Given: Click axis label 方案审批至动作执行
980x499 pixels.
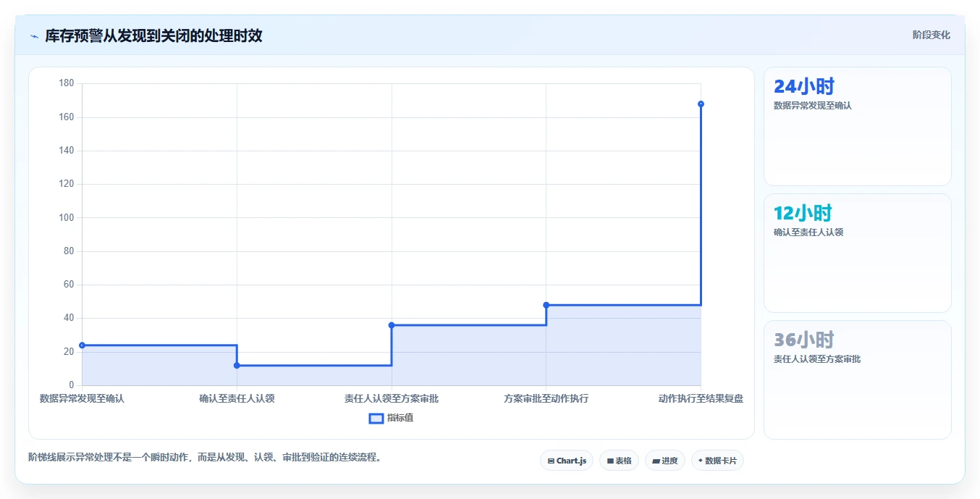Looking at the screenshot, I should click(x=546, y=398).
